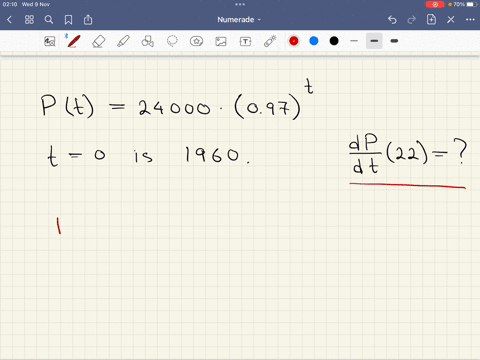480x360 pixels.
Task: Select the text box tool
Action: pyautogui.click(x=245, y=41)
